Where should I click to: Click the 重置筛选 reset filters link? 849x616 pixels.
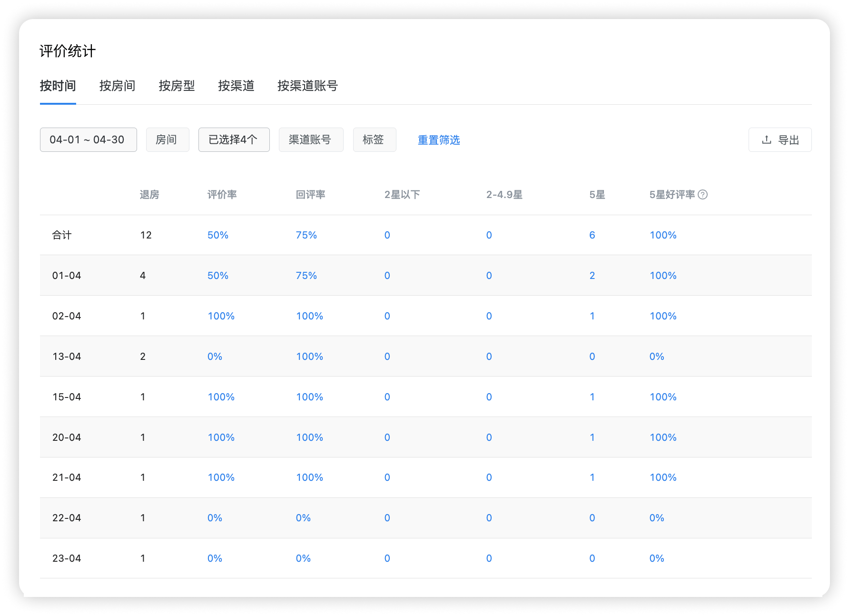(439, 139)
